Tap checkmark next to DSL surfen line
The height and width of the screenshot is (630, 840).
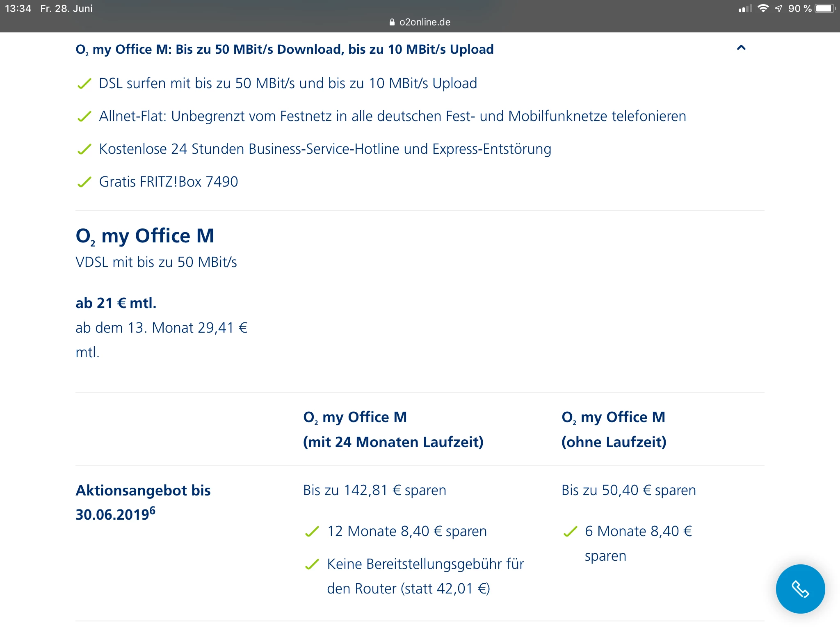(84, 84)
